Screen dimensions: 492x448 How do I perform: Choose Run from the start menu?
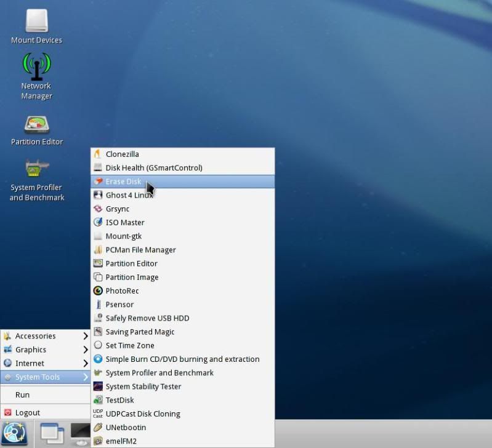pos(46,394)
